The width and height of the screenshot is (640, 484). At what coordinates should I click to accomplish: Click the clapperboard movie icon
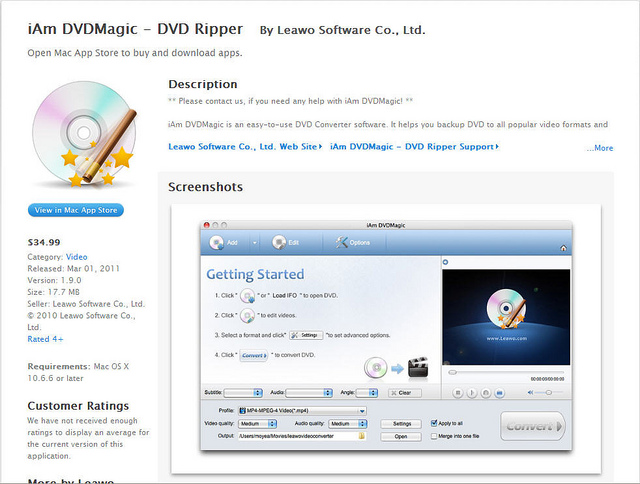418,367
